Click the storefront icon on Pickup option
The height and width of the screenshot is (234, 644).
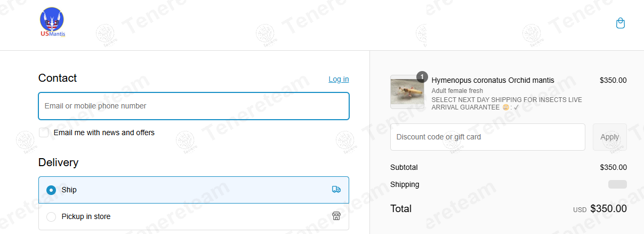pyautogui.click(x=336, y=216)
